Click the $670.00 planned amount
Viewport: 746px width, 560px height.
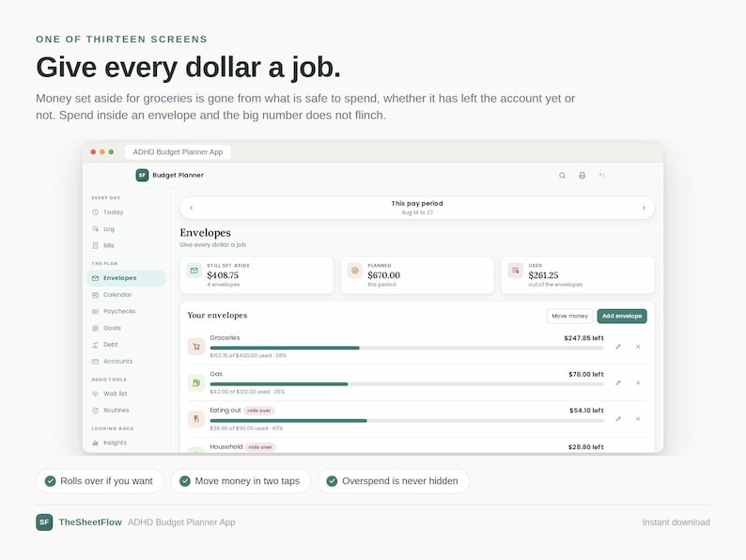384,275
